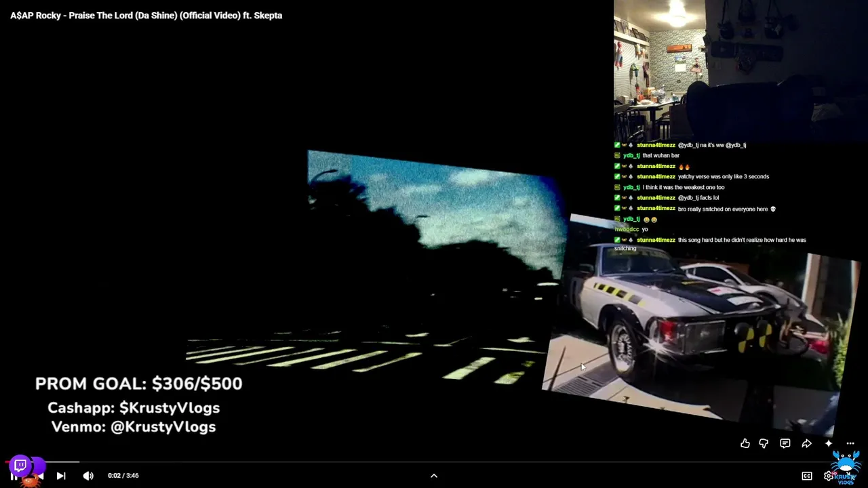Click the elapsed time 0:02 / 3:46
This screenshot has width=868, height=488.
click(123, 476)
